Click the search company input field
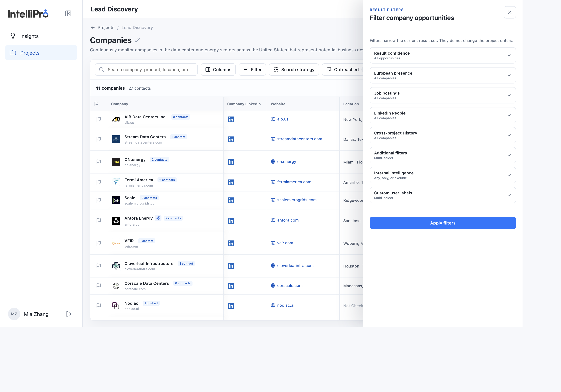The width and height of the screenshot is (561, 392). (146, 70)
